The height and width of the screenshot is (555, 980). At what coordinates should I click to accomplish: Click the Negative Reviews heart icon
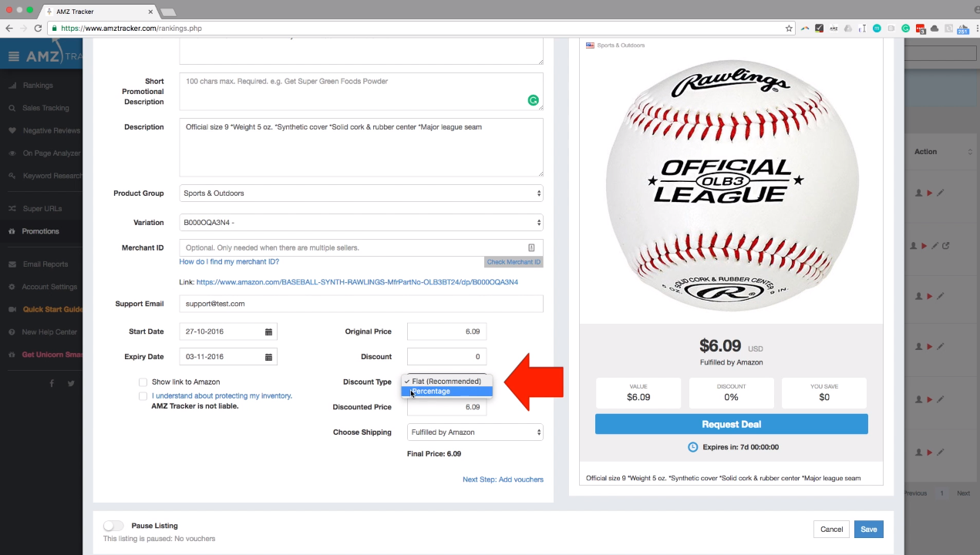(12, 131)
